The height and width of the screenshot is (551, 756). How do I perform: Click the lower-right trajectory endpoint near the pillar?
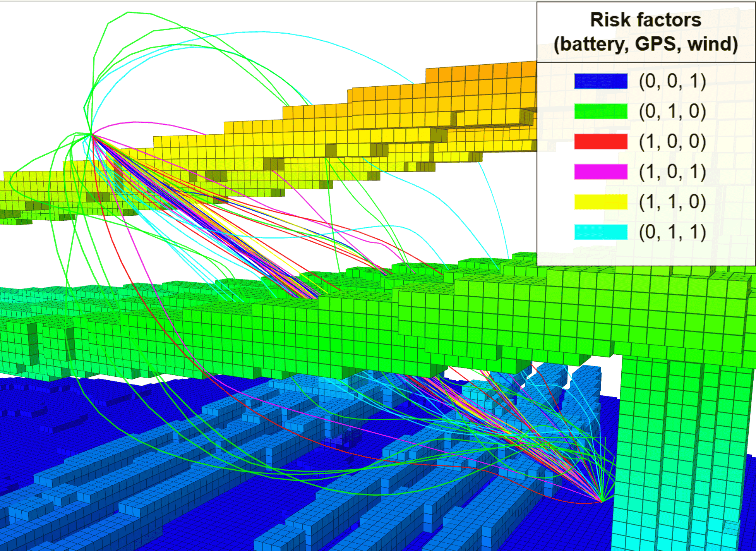602,501
